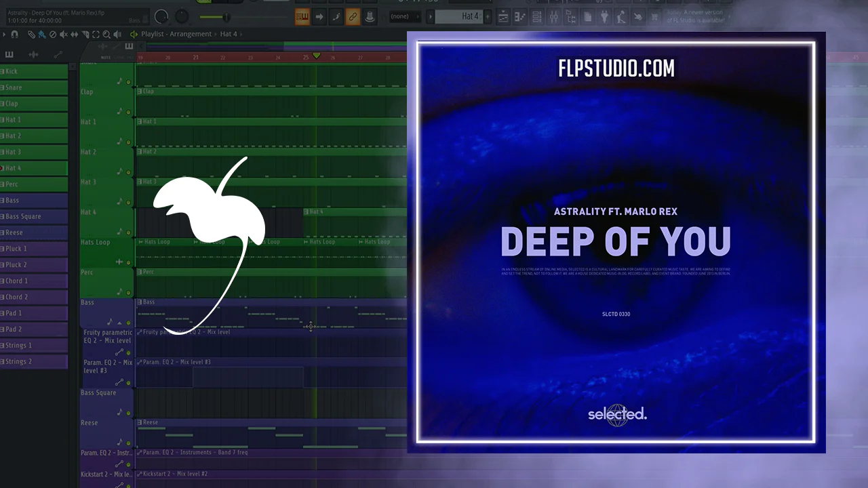Screen dimensions: 868x488
Task: Click the DEEP OF YOU cover art
Action: (x=616, y=242)
